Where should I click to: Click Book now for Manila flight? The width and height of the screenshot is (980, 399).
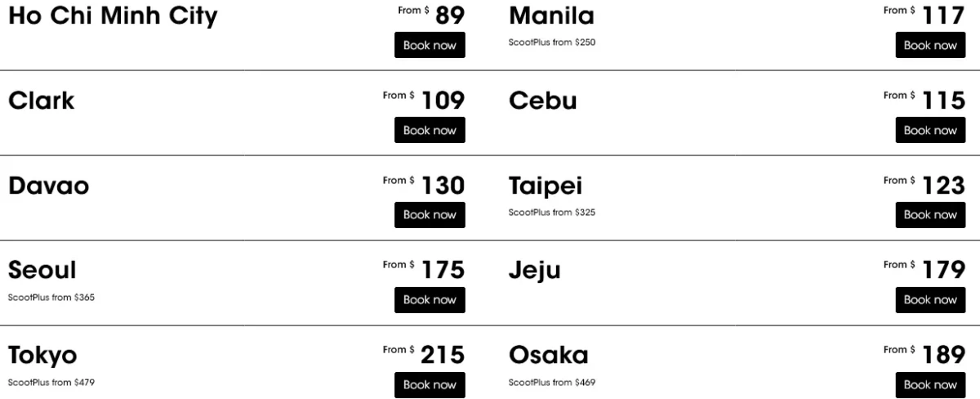tap(930, 45)
